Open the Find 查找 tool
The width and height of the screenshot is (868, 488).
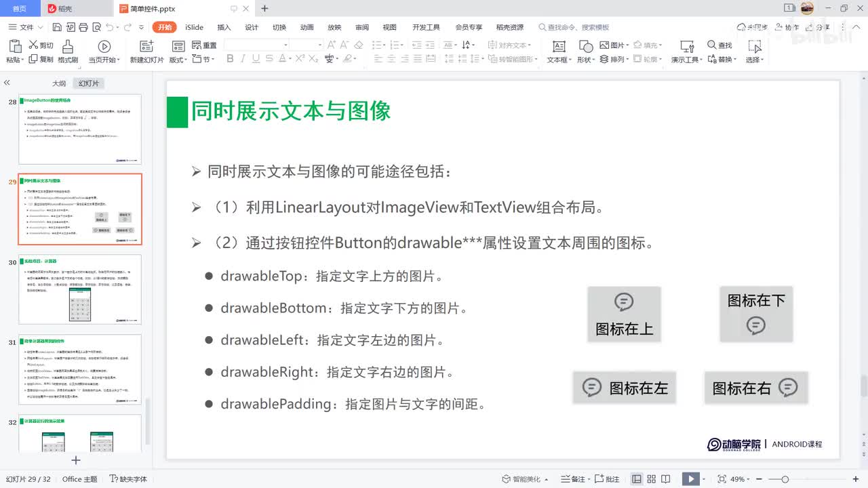[719, 45]
